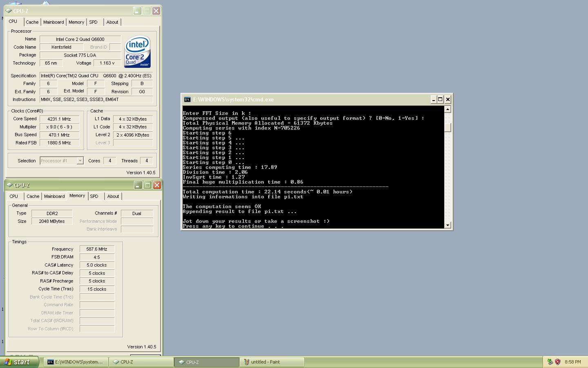Click the cmd scrollbar down arrow

click(448, 225)
